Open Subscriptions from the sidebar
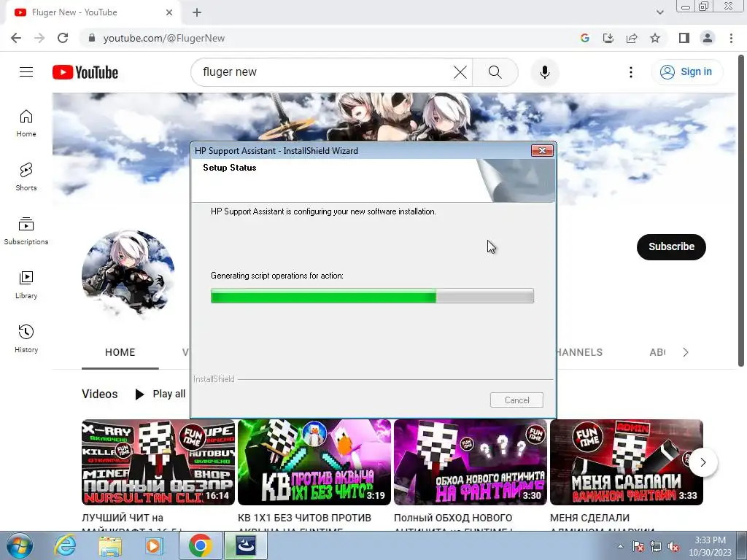 pos(26,231)
